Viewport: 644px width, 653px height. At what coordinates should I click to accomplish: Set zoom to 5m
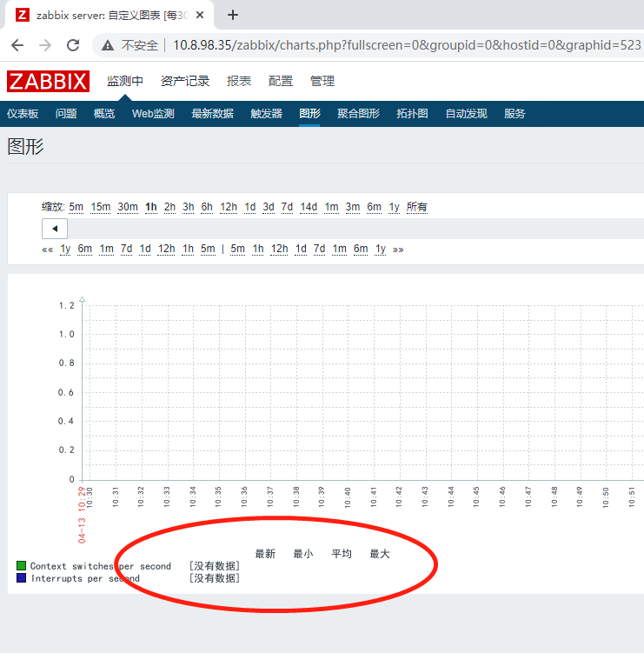click(76, 207)
